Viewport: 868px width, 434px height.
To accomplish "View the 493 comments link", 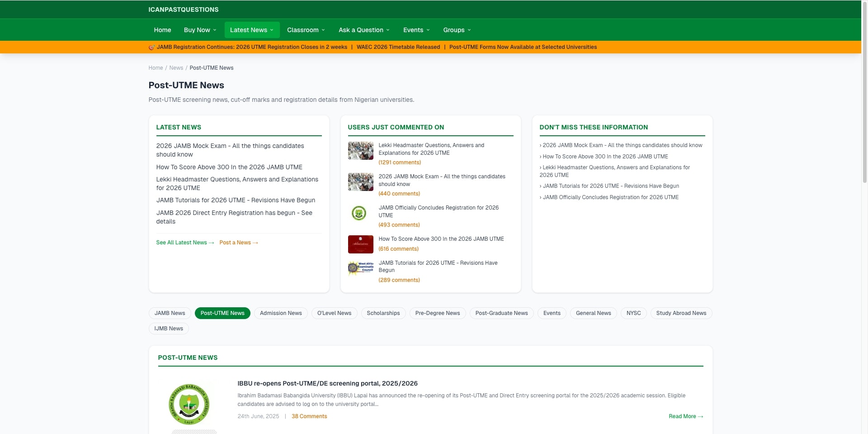I will click(x=399, y=225).
